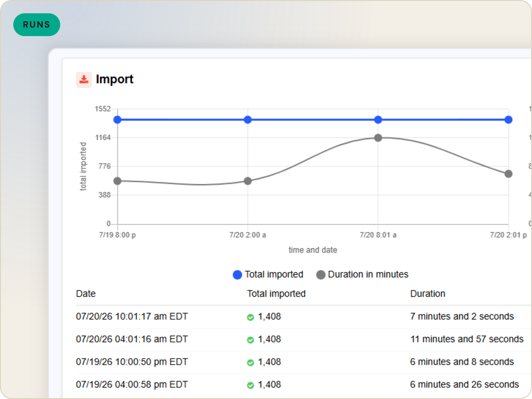Click the gray duration point at 7/19 8:00 p
The width and height of the screenshot is (532, 399).
coord(117,181)
